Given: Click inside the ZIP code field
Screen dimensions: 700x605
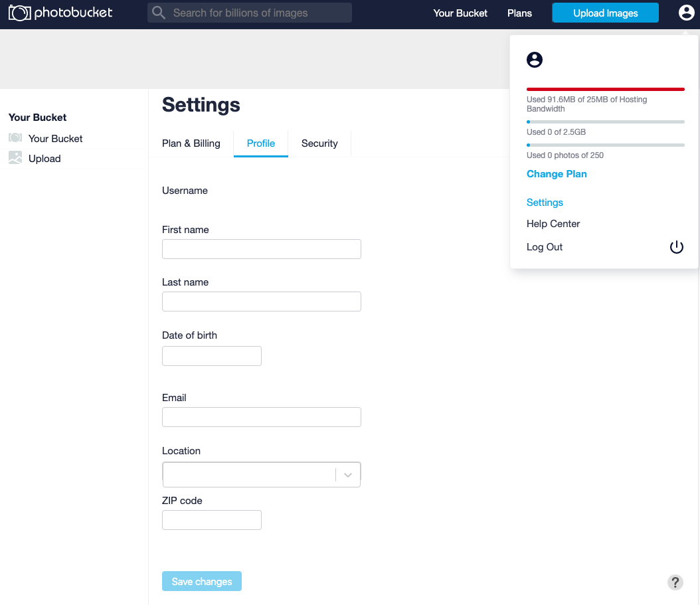Looking at the screenshot, I should tap(211, 519).
